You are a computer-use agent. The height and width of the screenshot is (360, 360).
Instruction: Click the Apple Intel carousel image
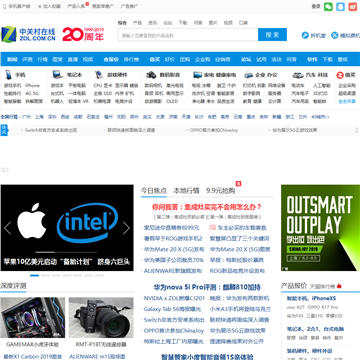pyautogui.click(x=67, y=228)
